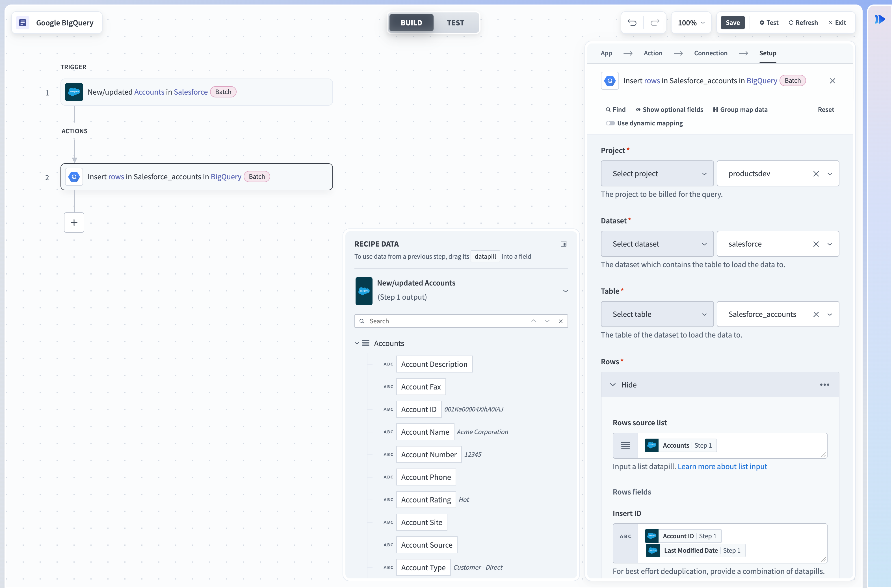The height and width of the screenshot is (588, 892).
Task: Click the list icon in Rows source list
Action: coord(625,445)
